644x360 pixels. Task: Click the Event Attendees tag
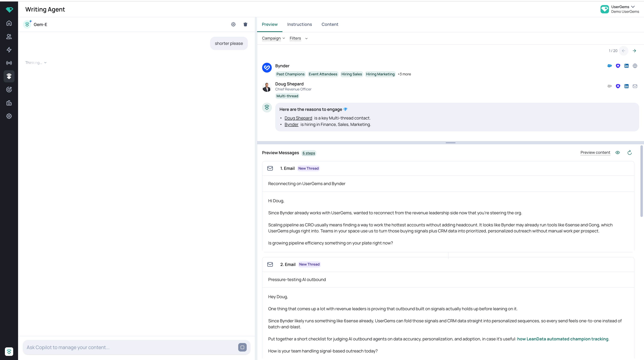[323, 74]
